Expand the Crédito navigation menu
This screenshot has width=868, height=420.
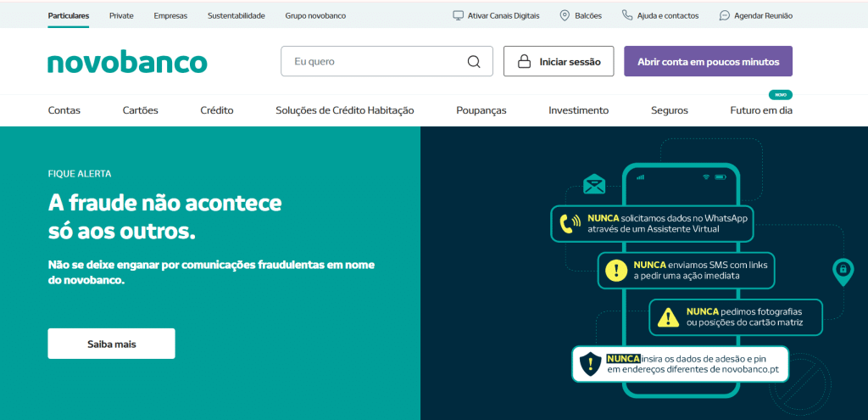[x=217, y=110]
